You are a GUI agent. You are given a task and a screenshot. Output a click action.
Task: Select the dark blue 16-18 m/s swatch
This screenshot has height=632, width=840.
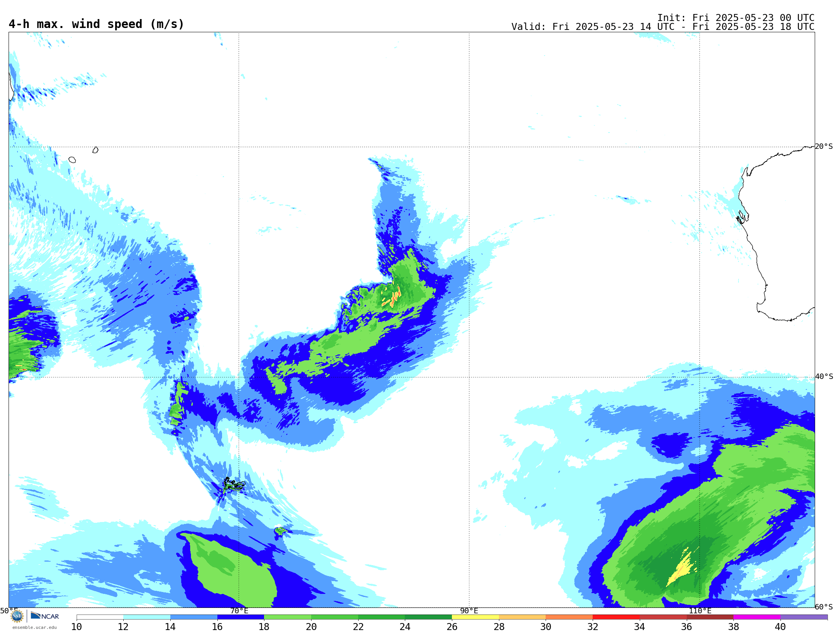241,617
